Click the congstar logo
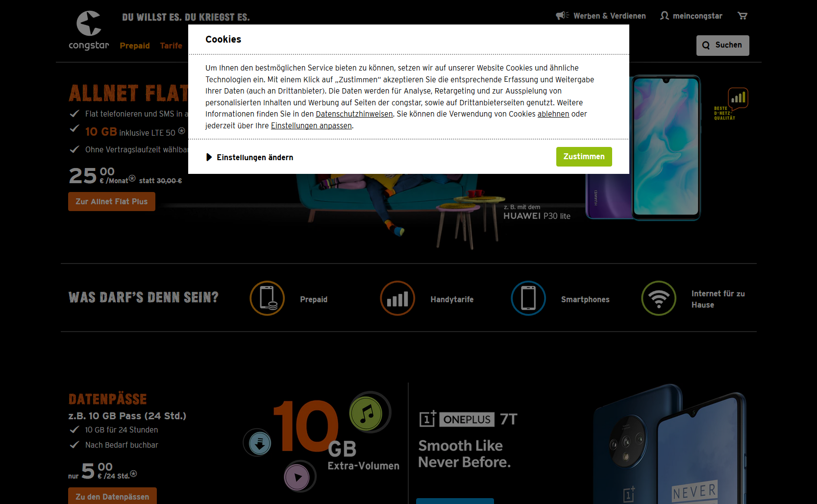 tap(89, 30)
